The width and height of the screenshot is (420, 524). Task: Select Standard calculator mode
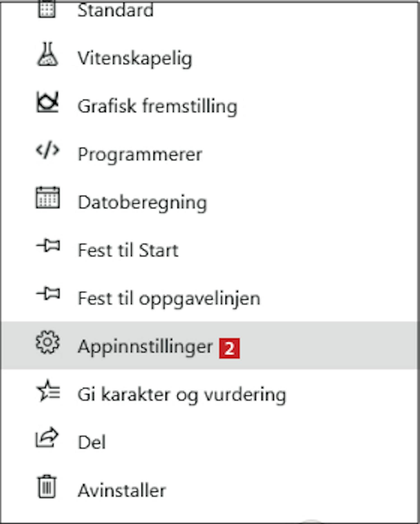pyautogui.click(x=115, y=11)
